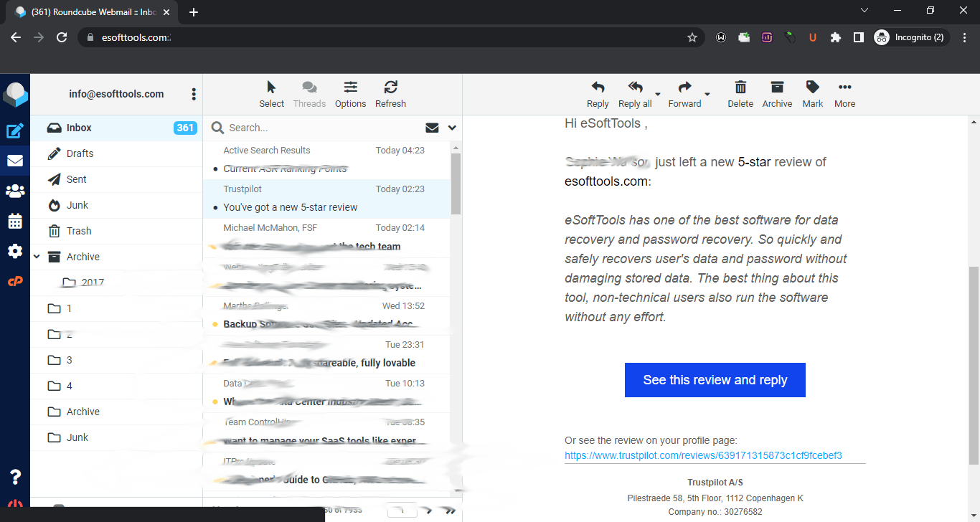
Task: Open the browser Extensions puzzle icon
Action: coord(835,37)
